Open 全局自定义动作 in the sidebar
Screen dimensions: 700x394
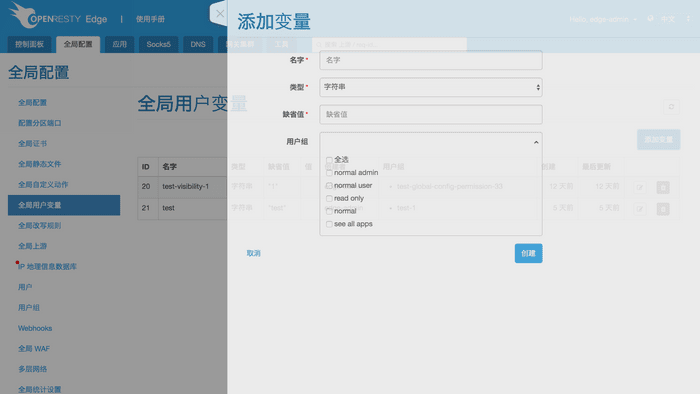(43, 185)
